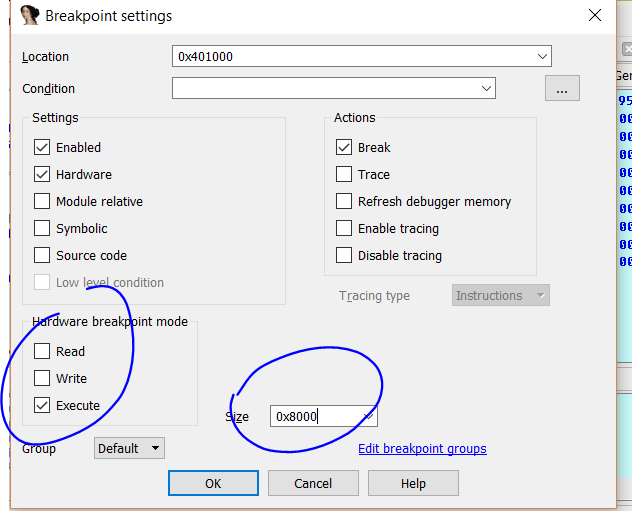Open the Edit breakpoint groups link

point(422,449)
